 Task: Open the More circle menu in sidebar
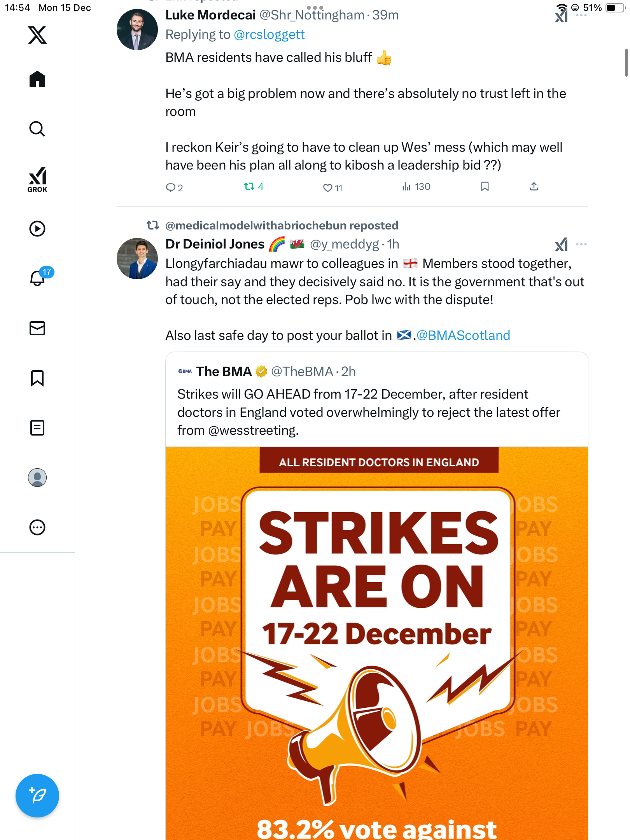[x=37, y=527]
